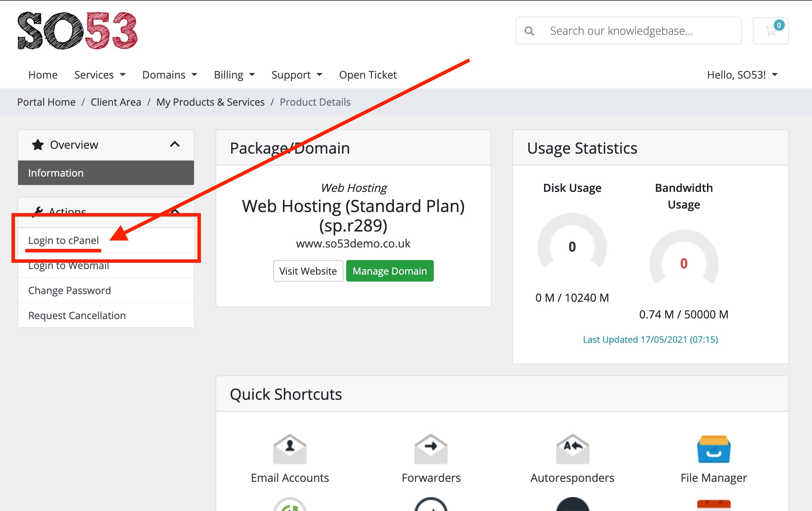Open Autoresponders shortcut icon
This screenshot has width=812, height=511.
(573, 449)
